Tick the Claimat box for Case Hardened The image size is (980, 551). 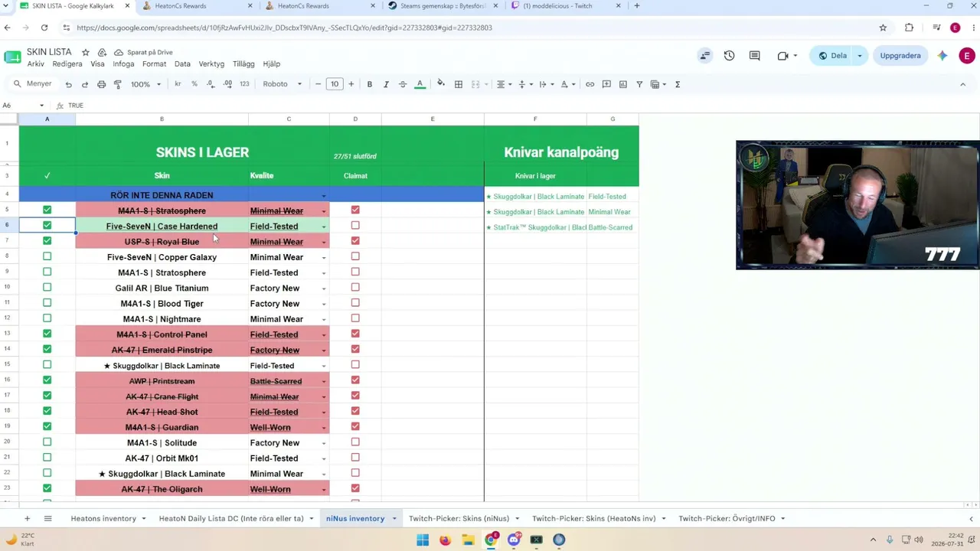[x=355, y=225]
